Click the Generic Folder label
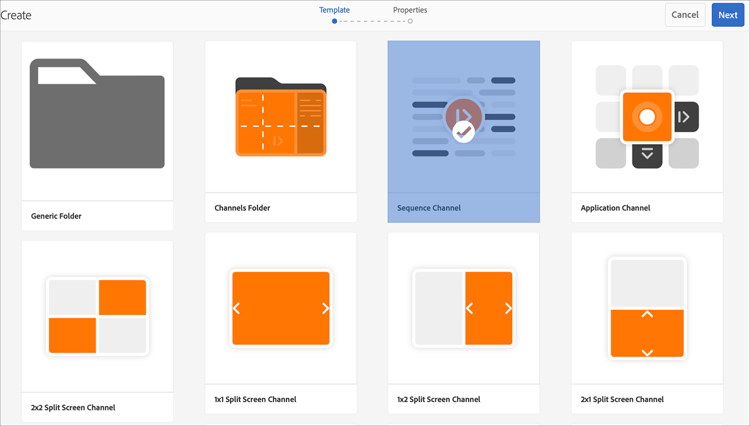 [x=56, y=216]
